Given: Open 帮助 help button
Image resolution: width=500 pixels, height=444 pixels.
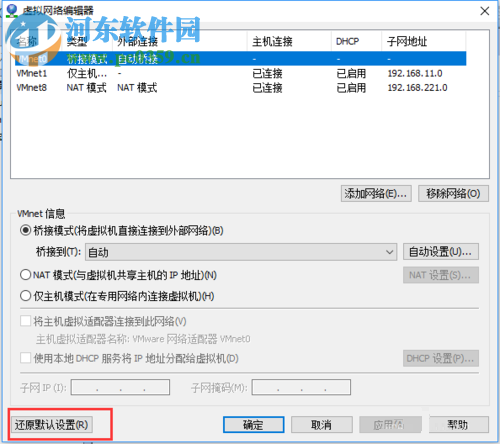Looking at the screenshot, I should 459,425.
